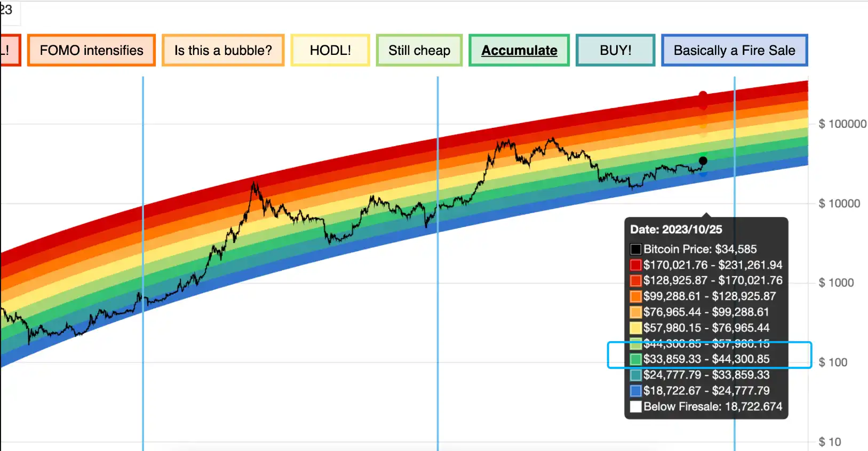Click the $18,722.67 - $24,777.79 range text
Viewport: 868px width, 451px height.
click(x=706, y=391)
